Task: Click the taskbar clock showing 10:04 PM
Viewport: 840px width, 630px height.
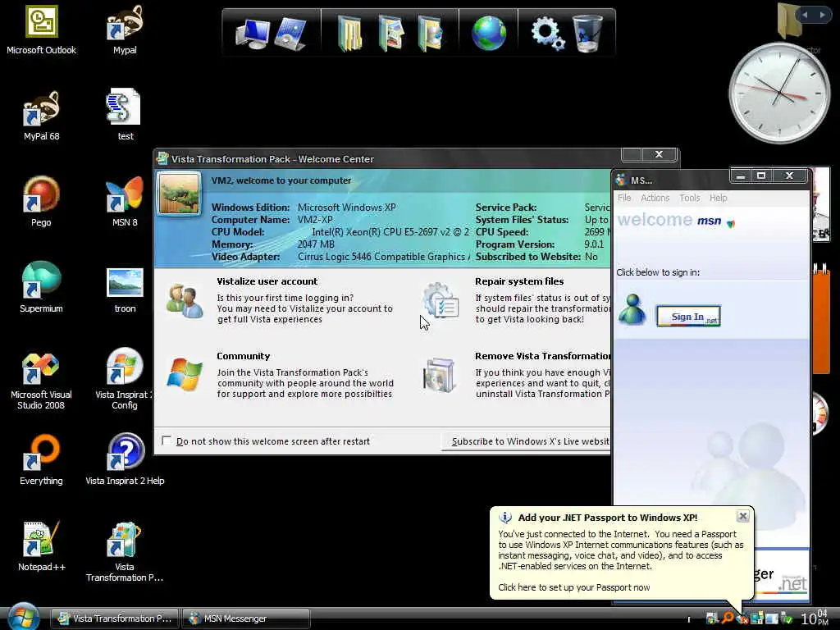Action: click(814, 619)
